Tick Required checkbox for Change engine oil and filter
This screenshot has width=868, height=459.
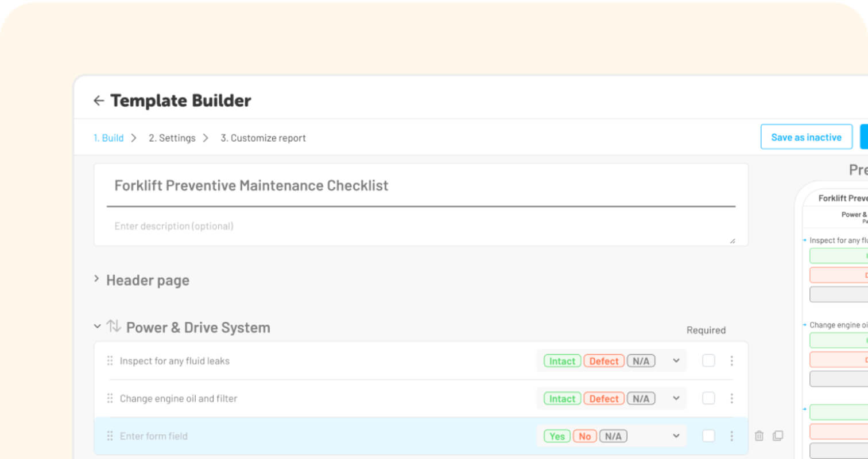(708, 398)
